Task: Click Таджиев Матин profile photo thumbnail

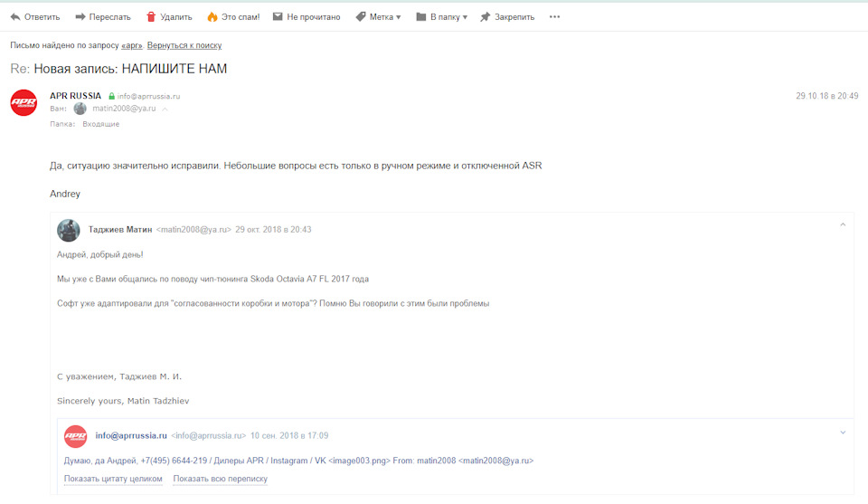Action: (69, 231)
